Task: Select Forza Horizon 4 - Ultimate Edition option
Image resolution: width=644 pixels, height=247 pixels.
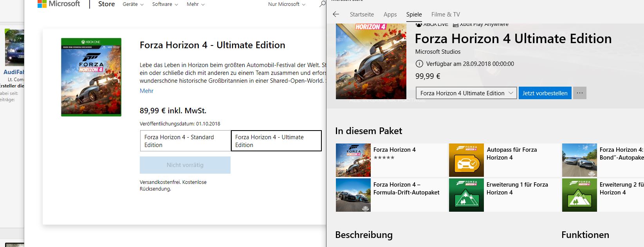Action: [x=276, y=141]
